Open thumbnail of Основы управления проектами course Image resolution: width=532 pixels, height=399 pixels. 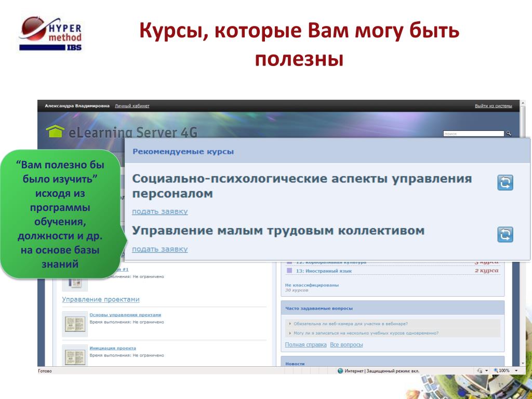coord(75,324)
